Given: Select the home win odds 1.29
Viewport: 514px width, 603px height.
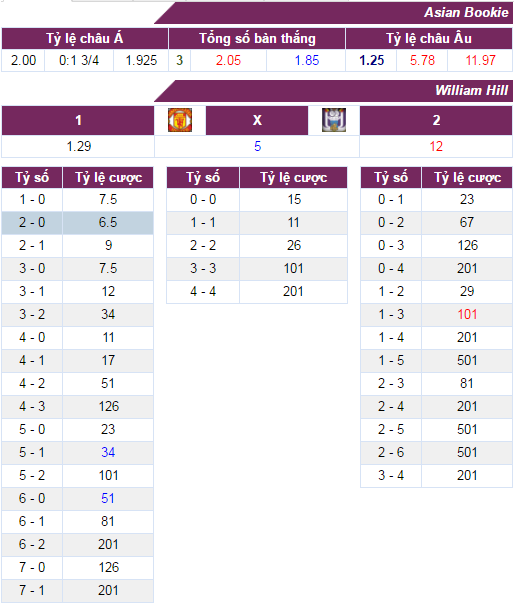Looking at the screenshot, I should coord(78,147).
